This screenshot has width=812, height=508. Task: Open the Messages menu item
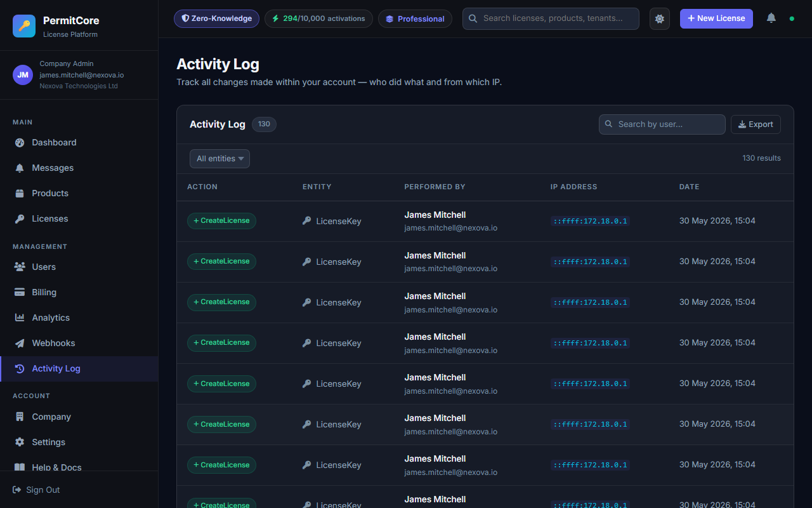click(79, 168)
